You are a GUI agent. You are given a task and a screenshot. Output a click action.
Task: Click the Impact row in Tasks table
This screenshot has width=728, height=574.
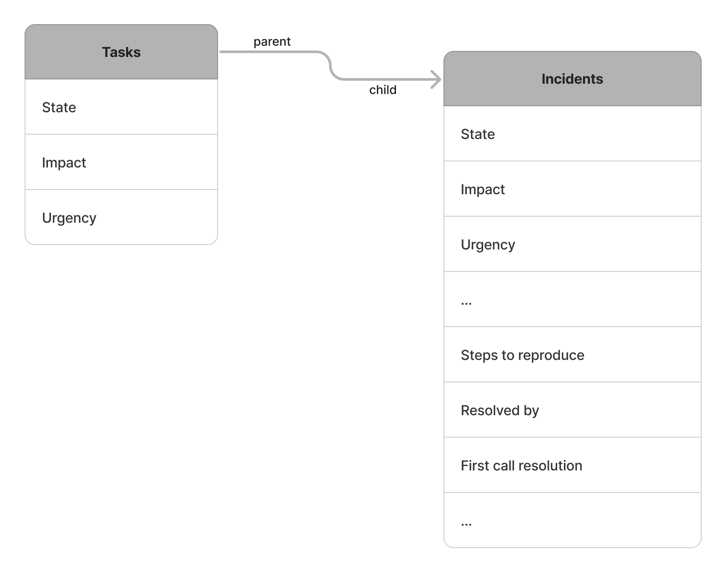[121, 162]
